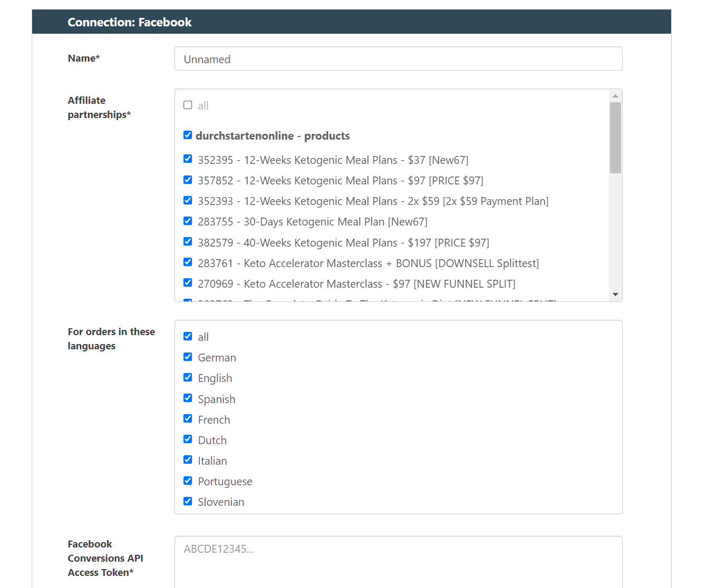Uncheck 283755 30-Days Ketogenic Meal Plan
This screenshot has height=588, width=708.
[188, 221]
